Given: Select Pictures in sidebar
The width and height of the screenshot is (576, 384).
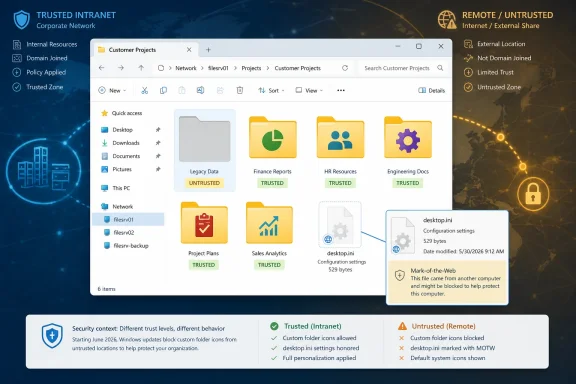Looking at the screenshot, I should [x=122, y=169].
